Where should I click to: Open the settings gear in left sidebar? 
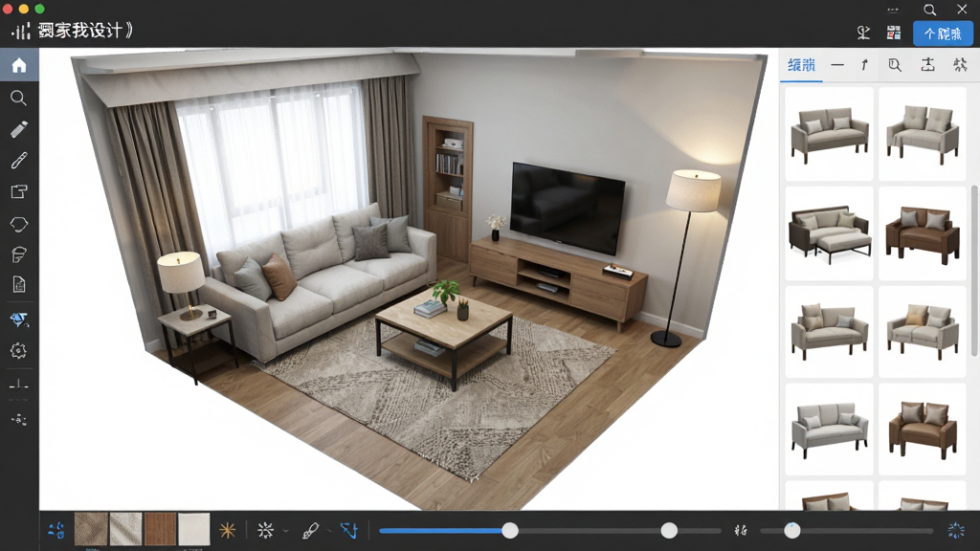[19, 351]
